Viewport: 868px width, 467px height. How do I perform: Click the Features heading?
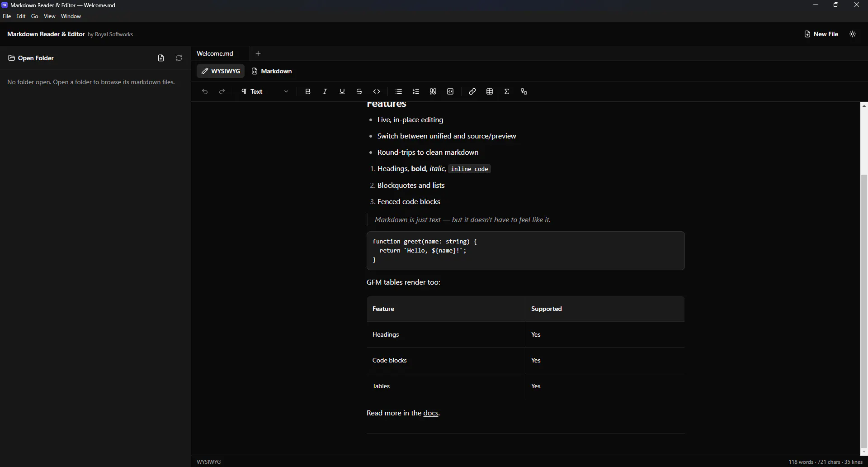tap(387, 105)
